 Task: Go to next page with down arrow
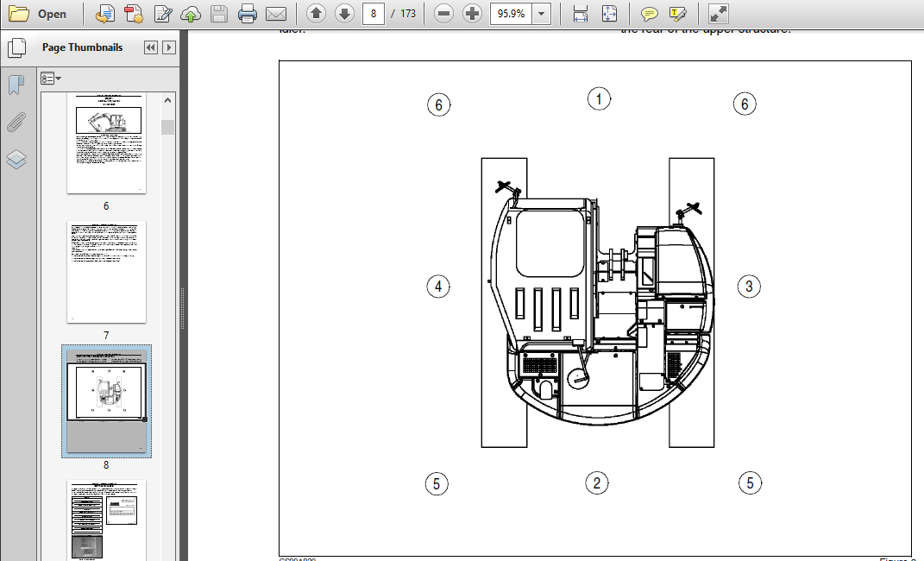click(344, 14)
